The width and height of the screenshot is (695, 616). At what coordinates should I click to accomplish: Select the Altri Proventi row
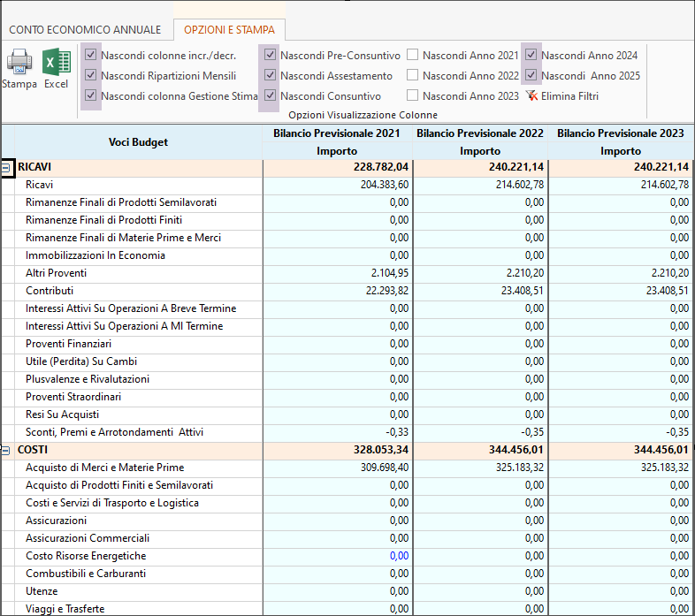[x=56, y=273]
